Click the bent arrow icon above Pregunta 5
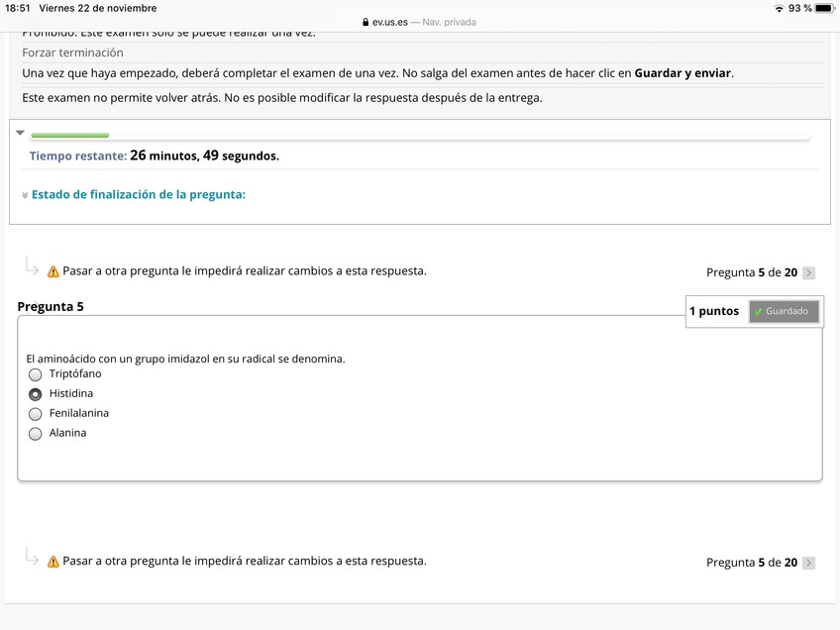Screen dimensions: 840x630 point(32,268)
